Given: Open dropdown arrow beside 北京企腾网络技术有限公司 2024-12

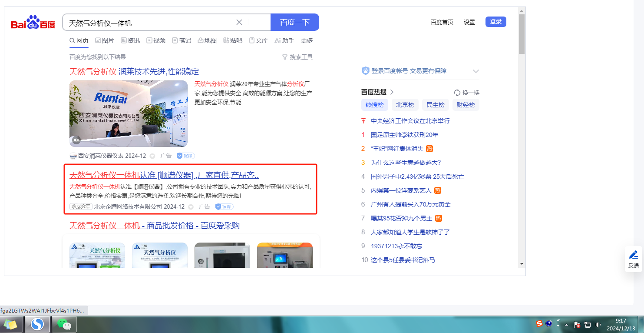Looking at the screenshot, I should (191, 207).
